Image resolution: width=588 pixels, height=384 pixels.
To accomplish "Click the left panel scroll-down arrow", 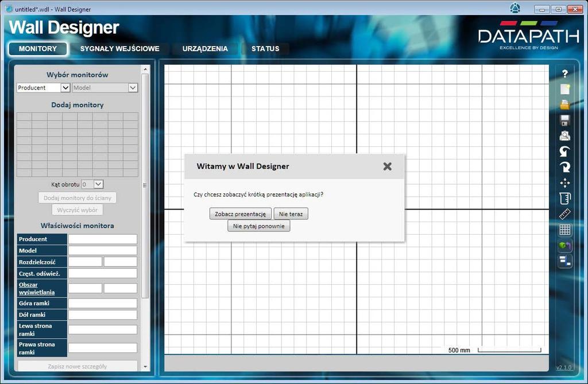I will tap(145, 367).
